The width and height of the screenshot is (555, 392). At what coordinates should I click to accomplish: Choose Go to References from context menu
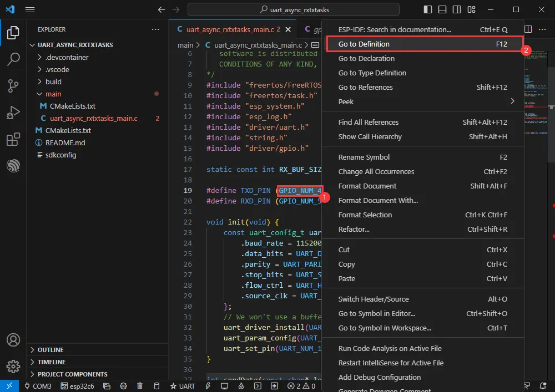click(365, 87)
